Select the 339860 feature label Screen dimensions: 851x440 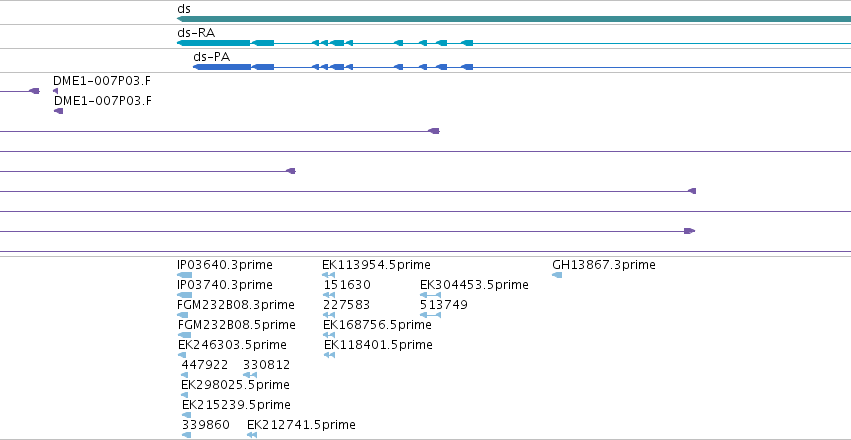206,425
